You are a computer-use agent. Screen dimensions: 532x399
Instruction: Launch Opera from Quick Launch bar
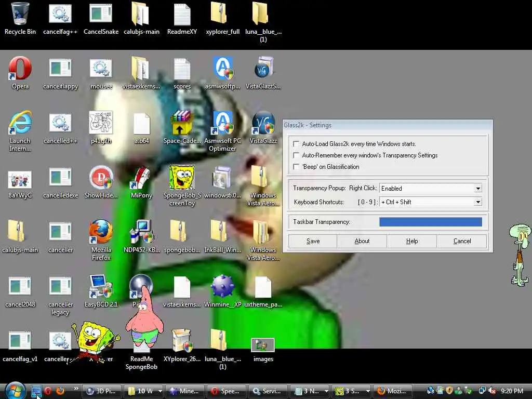[48, 391]
